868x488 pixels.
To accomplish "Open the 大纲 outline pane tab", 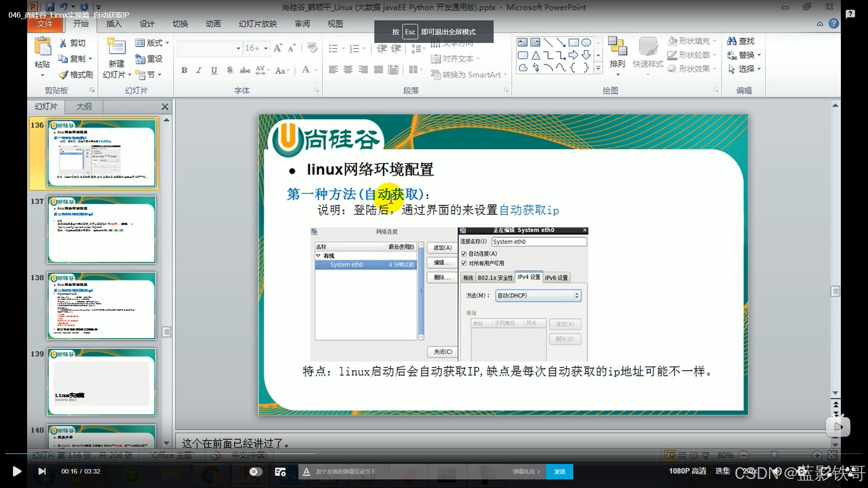I will (x=84, y=107).
